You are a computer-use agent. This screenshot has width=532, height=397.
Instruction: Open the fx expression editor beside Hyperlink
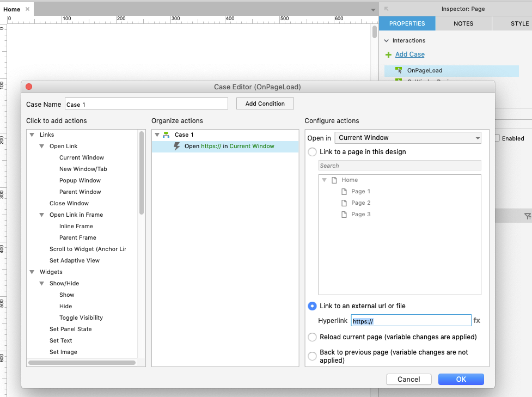point(477,320)
